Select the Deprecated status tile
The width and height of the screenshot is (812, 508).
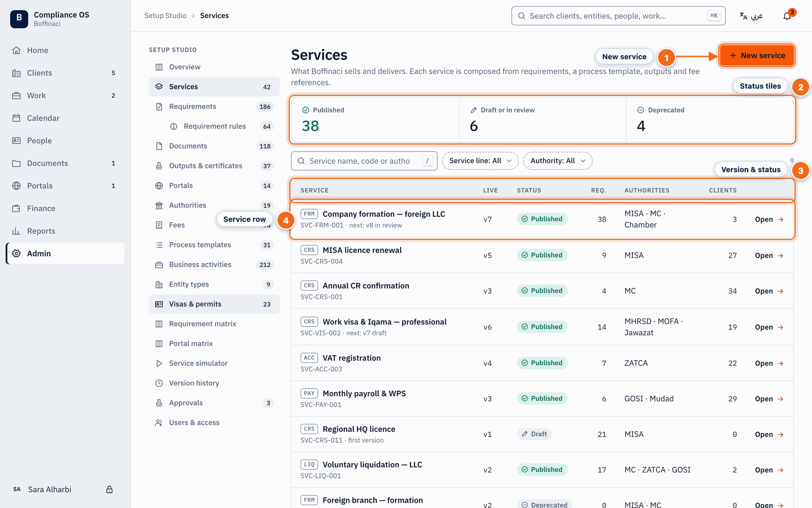pyautogui.click(x=710, y=120)
